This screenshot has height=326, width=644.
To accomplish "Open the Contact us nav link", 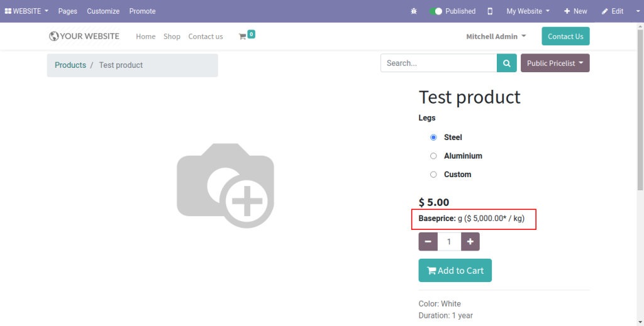I will 206,36.
